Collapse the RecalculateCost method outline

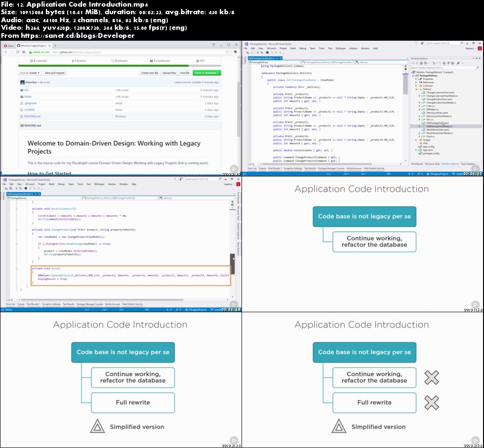17,209
